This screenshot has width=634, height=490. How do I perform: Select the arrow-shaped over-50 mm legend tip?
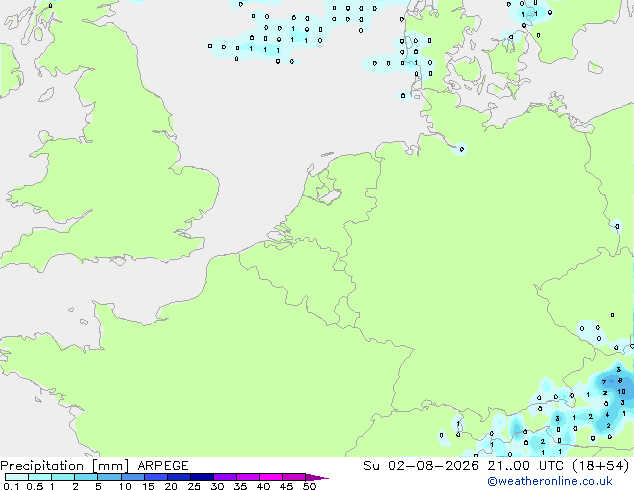(317, 477)
